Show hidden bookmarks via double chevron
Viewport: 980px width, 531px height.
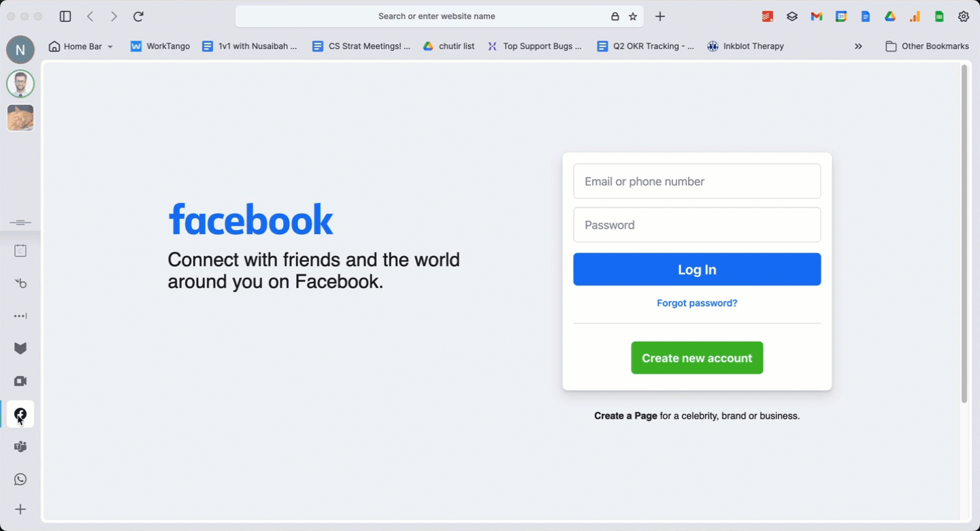(858, 46)
